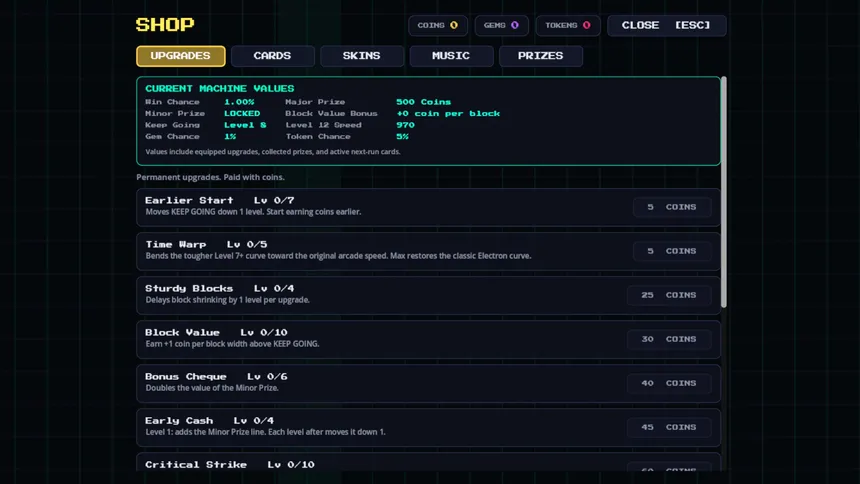Buy Sturdy Blocks for 25 coins

(669, 295)
